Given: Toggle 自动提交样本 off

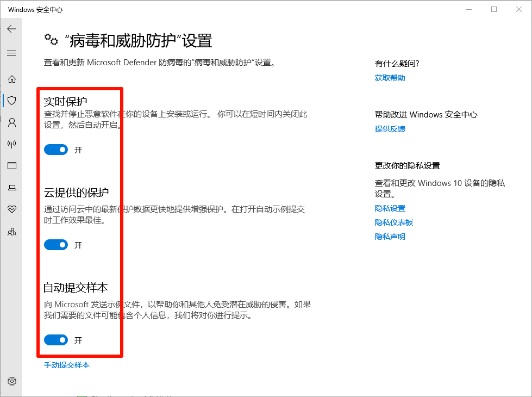Looking at the screenshot, I should 56,340.
